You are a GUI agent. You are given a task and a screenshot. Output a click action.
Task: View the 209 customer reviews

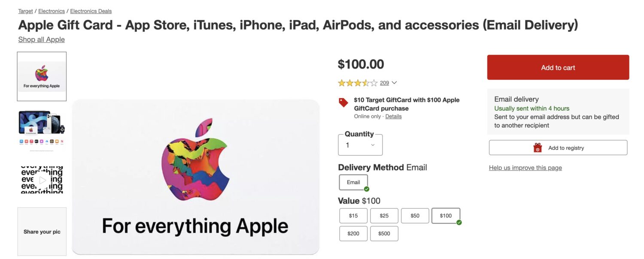384,82
